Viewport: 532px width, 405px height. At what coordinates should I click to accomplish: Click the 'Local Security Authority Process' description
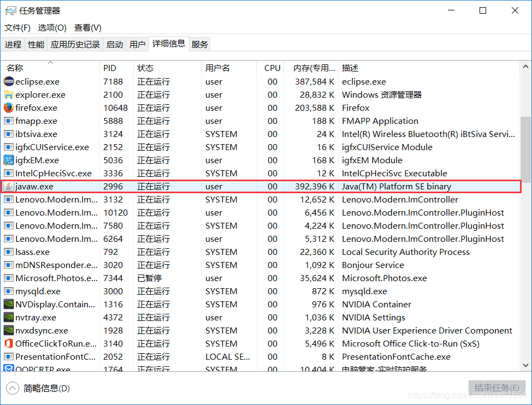pyautogui.click(x=406, y=252)
